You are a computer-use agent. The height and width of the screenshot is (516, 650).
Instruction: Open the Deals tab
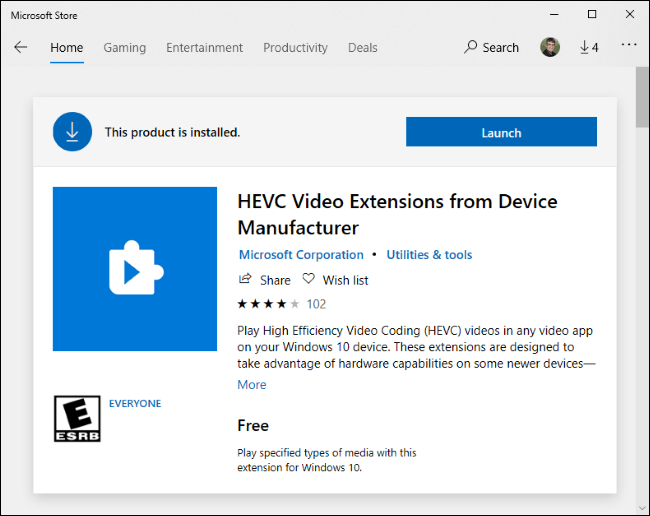coord(363,47)
